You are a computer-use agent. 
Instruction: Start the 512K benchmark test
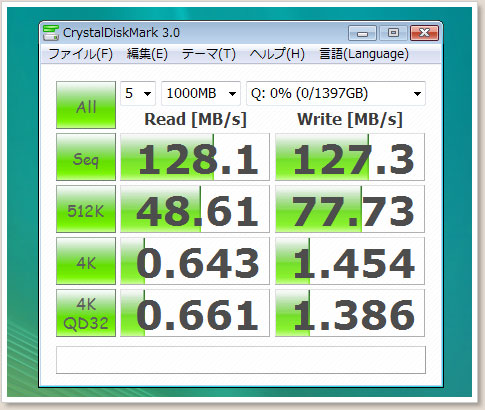86,209
